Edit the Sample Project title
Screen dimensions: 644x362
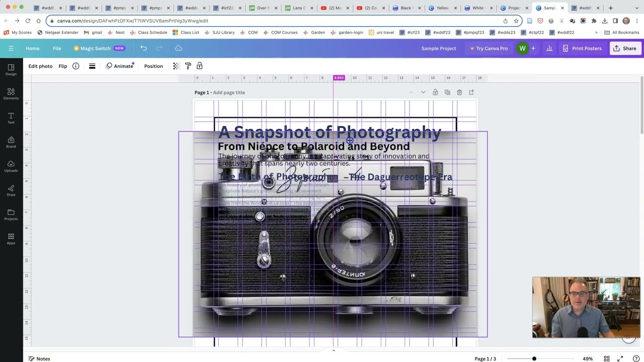439,48
